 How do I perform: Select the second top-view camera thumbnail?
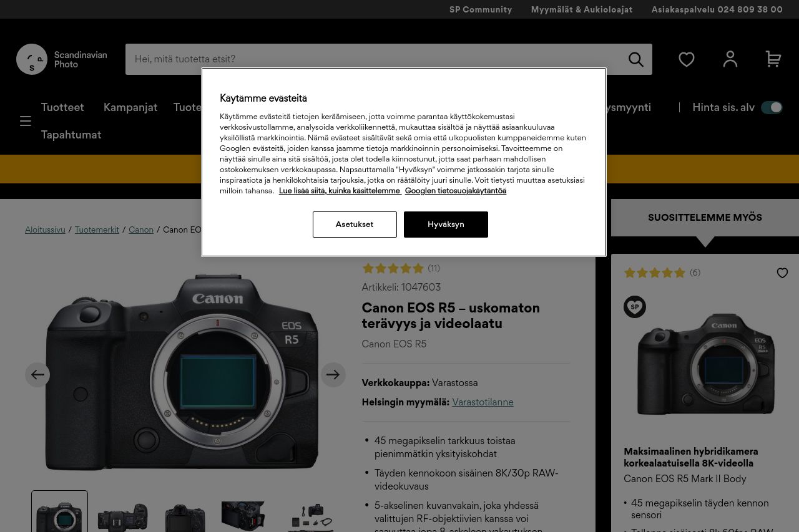[x=122, y=516]
